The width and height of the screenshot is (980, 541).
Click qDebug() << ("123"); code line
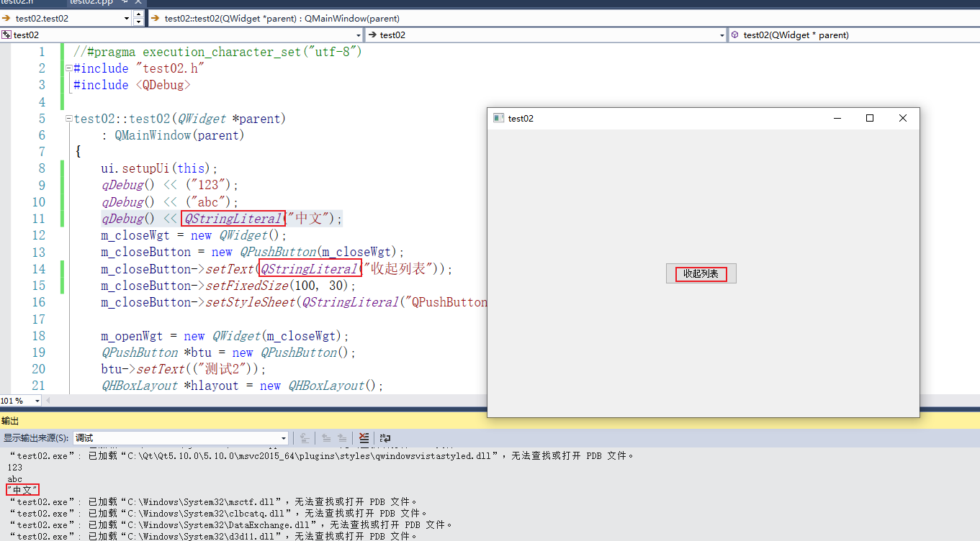[169, 185]
